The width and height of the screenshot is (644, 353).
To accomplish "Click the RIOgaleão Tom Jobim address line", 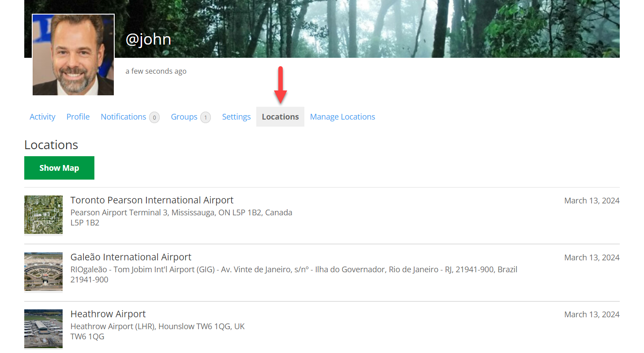I will point(294,270).
